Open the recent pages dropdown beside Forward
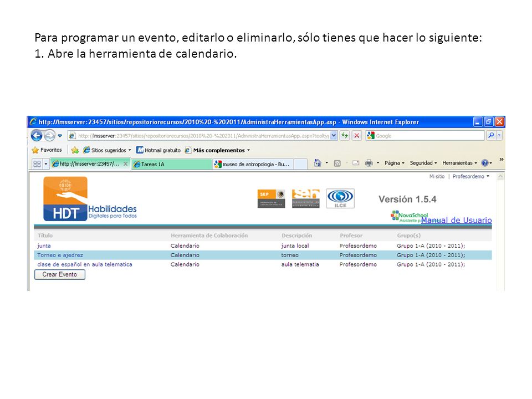Viewport: 532px width, 399px height. pyautogui.click(x=60, y=136)
